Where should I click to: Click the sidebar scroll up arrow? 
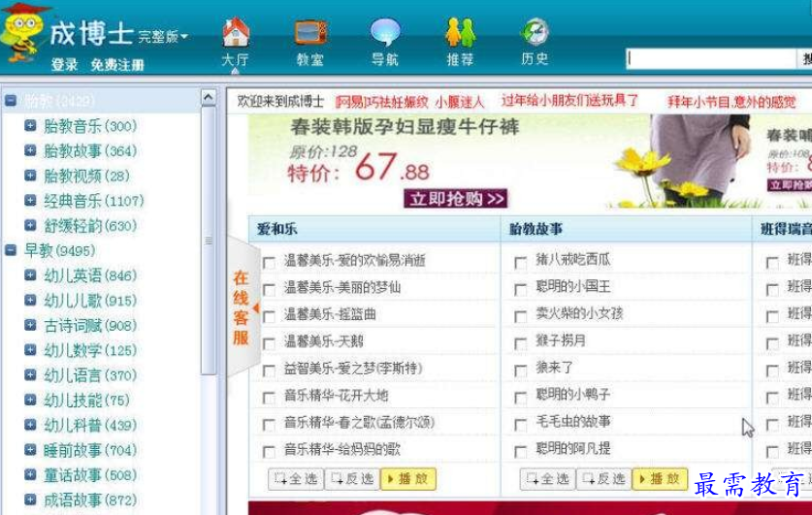209,97
